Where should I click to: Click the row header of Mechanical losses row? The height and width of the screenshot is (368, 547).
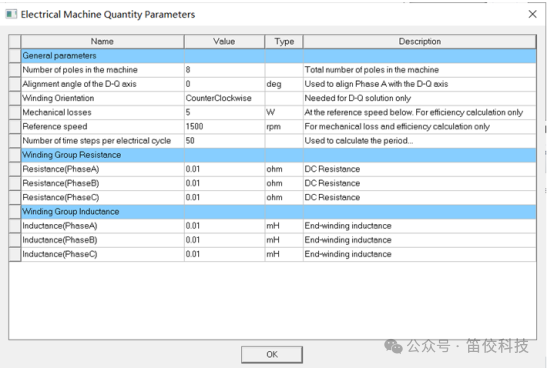[15, 112]
